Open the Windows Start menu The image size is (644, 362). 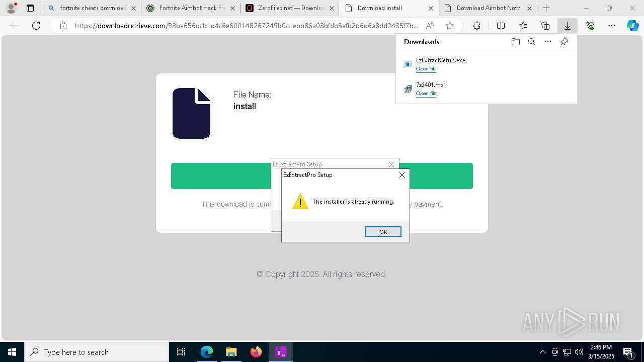[12, 352]
